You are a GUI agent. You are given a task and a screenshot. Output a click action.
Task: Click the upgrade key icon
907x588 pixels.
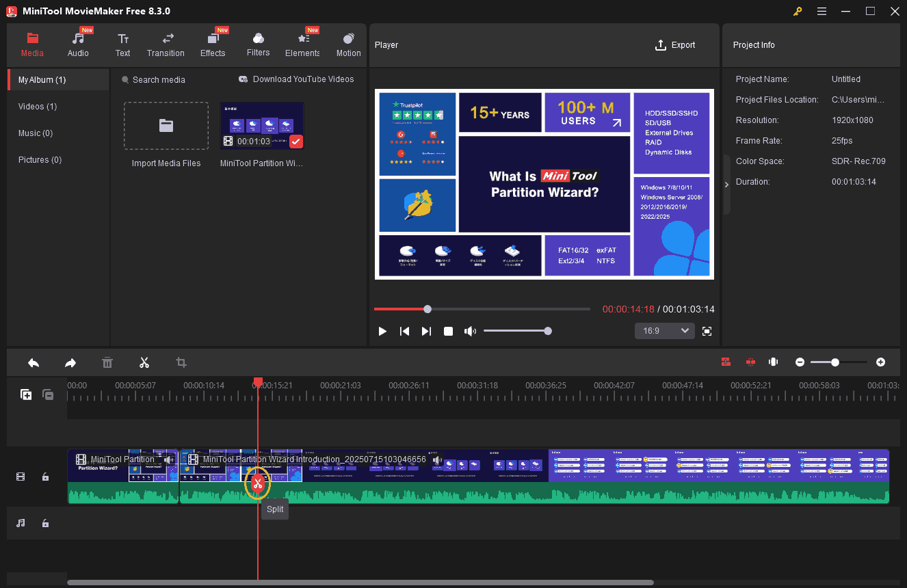[798, 12]
